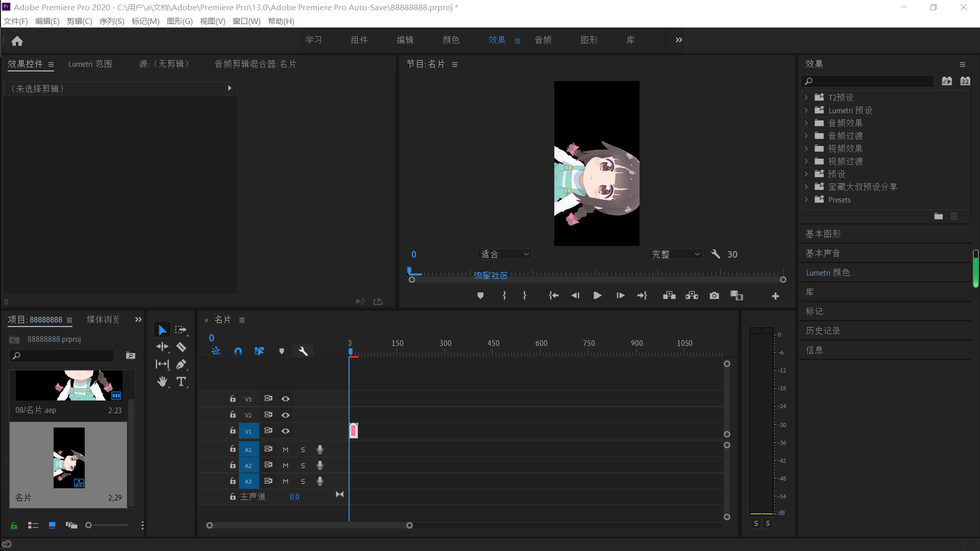
Task: Expand the 视频效果 folder
Action: coord(806,148)
